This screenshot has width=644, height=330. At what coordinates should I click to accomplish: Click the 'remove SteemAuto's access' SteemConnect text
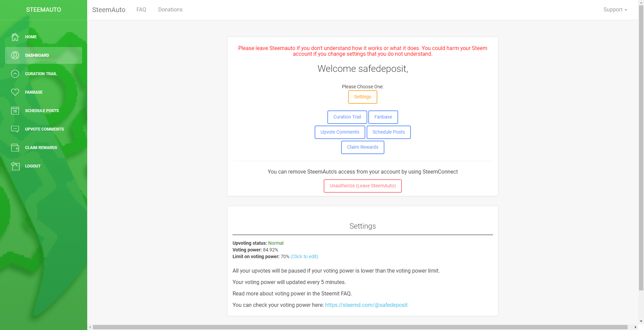coord(363,172)
